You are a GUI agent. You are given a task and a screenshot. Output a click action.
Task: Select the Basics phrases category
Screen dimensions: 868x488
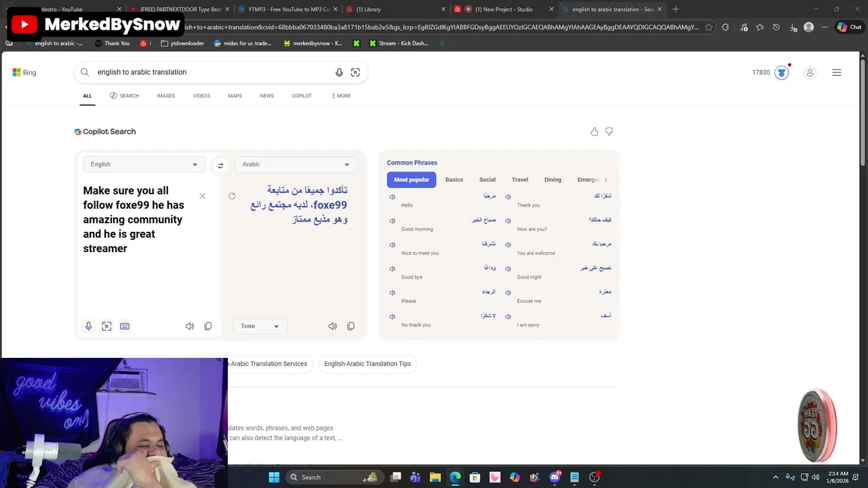coord(454,180)
